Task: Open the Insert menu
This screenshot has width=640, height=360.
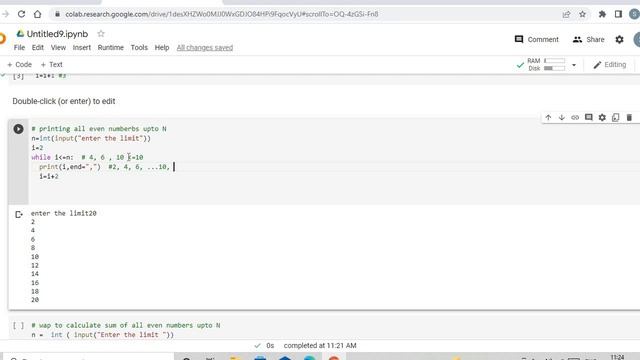Action: 82,48
